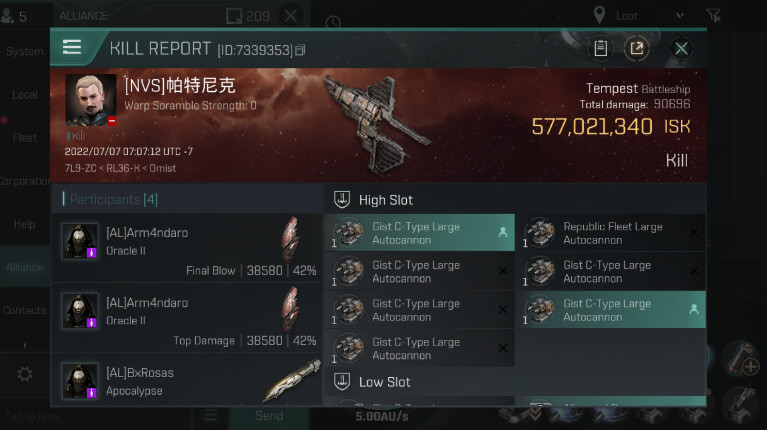767x430 pixels.
Task: Open the Oracle II ship thumbnail for Final Blow
Action: click(291, 240)
